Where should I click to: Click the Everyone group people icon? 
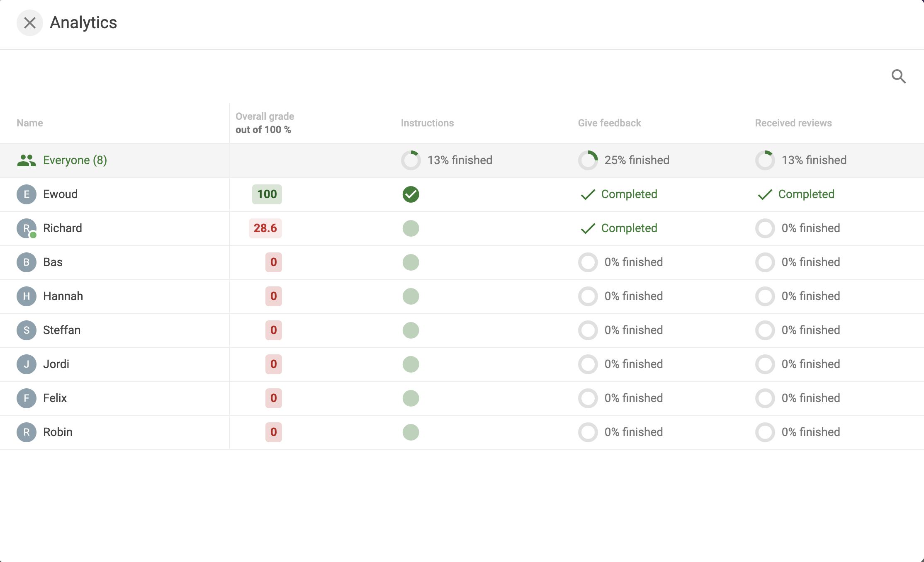tap(27, 160)
